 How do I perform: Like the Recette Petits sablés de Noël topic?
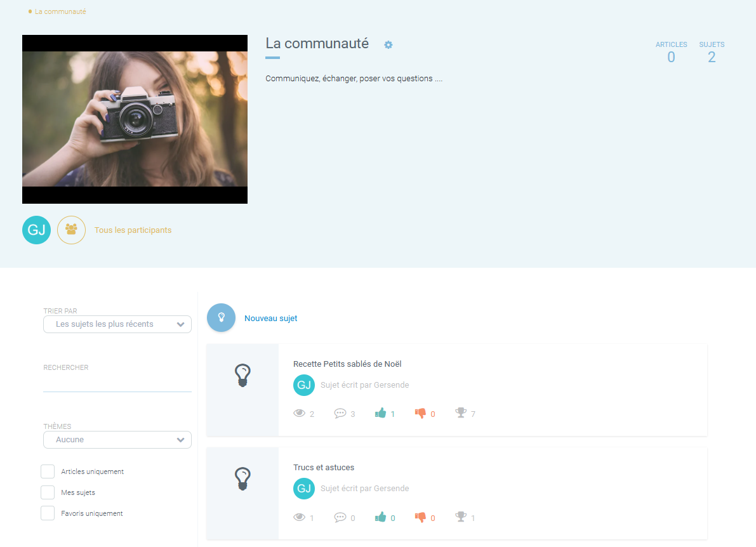[381, 413]
